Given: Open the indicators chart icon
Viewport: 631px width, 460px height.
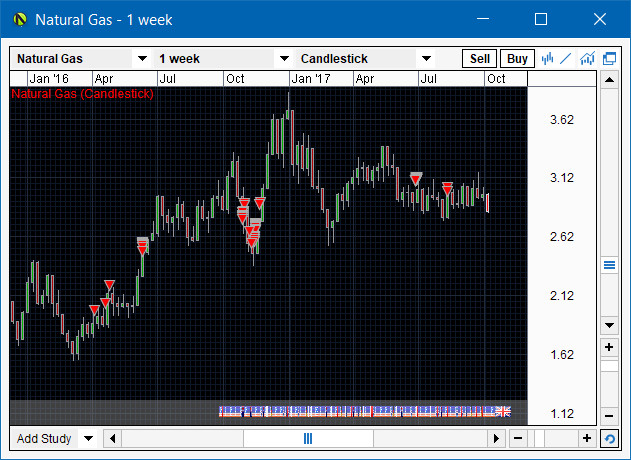Looking at the screenshot, I should (587, 59).
